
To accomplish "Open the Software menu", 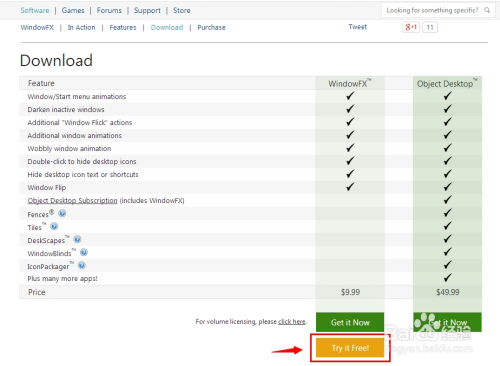I will pos(35,10).
